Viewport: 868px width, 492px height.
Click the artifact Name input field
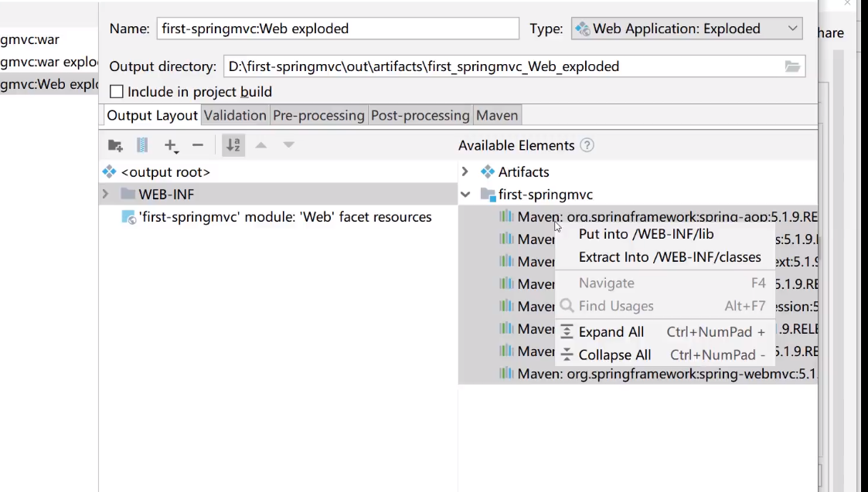(338, 29)
